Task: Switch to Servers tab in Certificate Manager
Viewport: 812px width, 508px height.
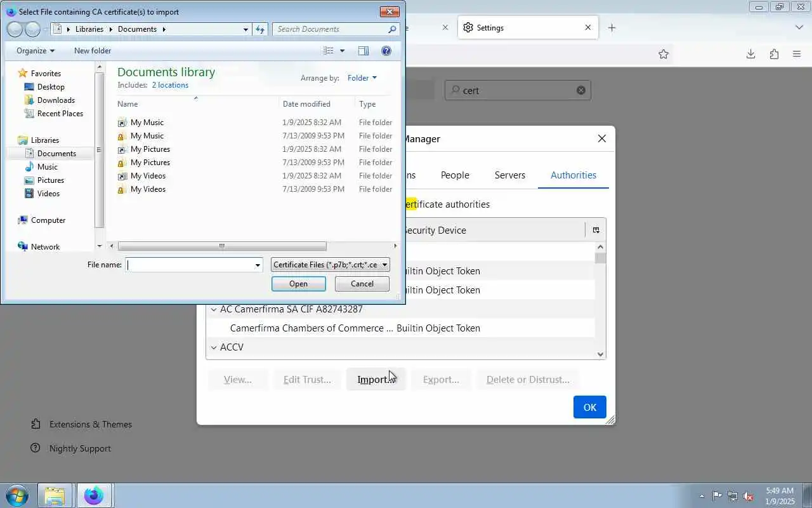Action: pyautogui.click(x=510, y=175)
